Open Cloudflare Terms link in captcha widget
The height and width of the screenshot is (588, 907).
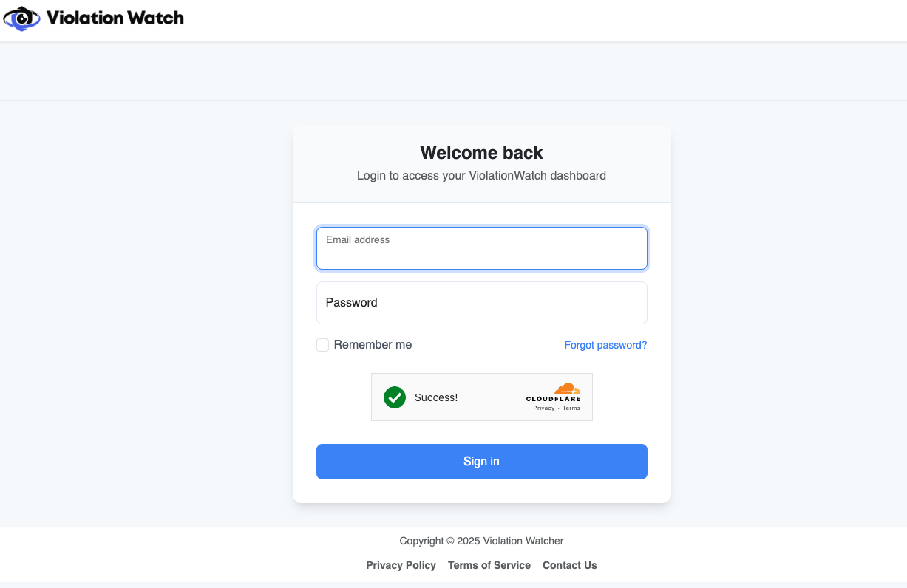pos(571,408)
